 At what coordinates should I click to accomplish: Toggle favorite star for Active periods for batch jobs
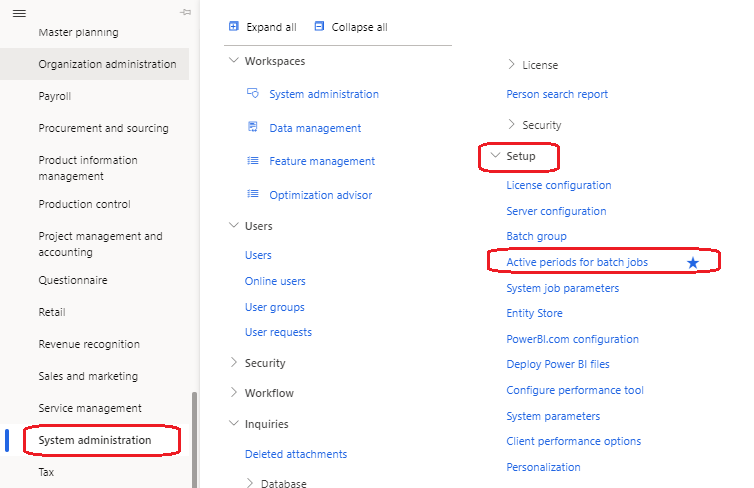(693, 263)
